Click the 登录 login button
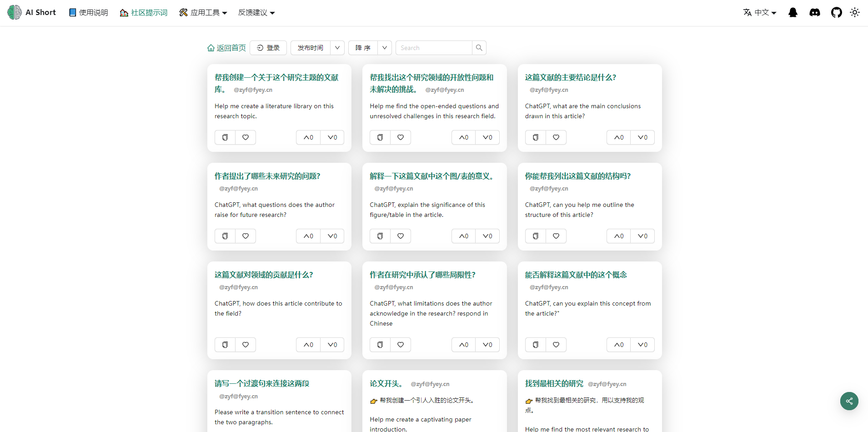The image size is (868, 432). point(268,48)
